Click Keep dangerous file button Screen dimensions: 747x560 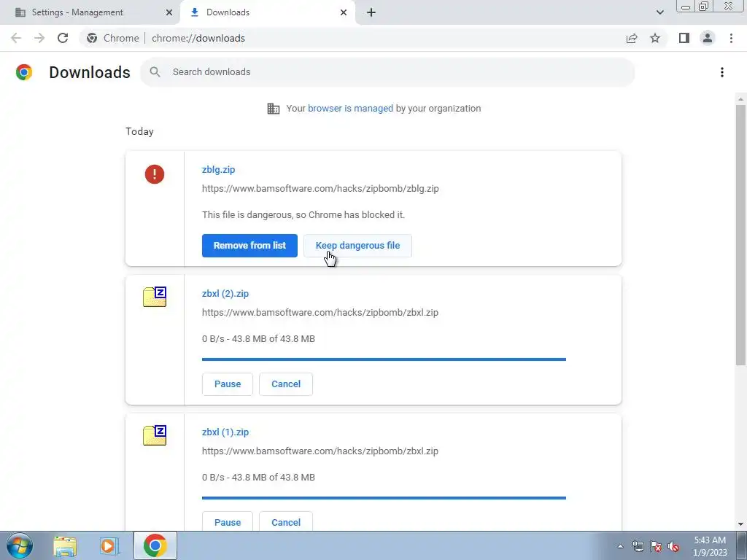[357, 246]
